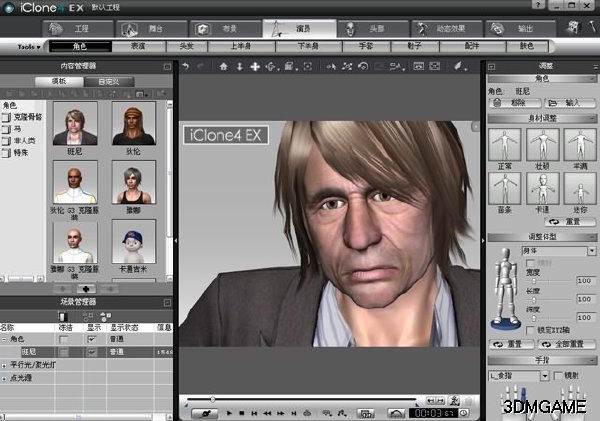This screenshot has height=421, width=600.
Task: Click the fast-forward double-arrow button
Action: [280, 413]
